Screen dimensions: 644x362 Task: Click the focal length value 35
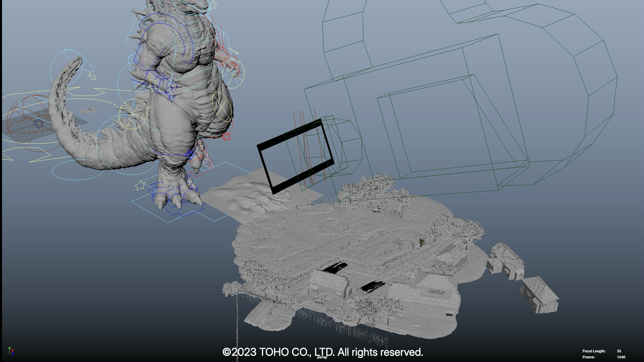[x=619, y=351]
